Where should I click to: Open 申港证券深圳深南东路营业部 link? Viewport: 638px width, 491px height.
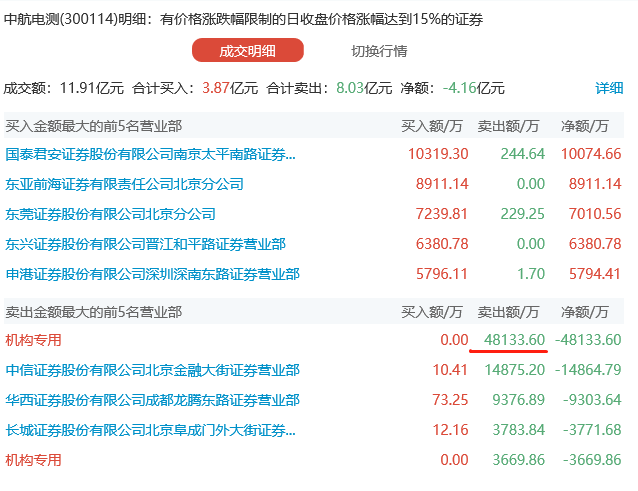153,274
